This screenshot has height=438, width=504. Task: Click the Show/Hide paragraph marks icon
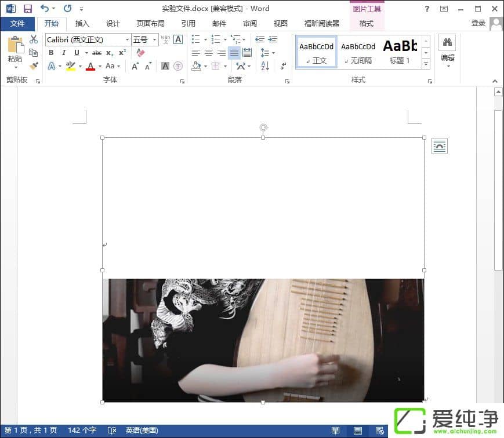coord(283,67)
